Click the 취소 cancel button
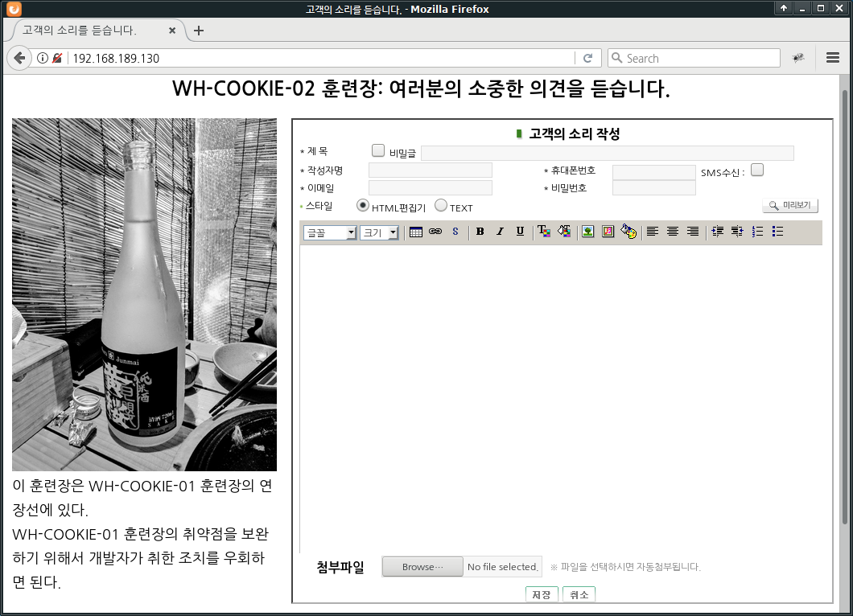 click(x=579, y=594)
